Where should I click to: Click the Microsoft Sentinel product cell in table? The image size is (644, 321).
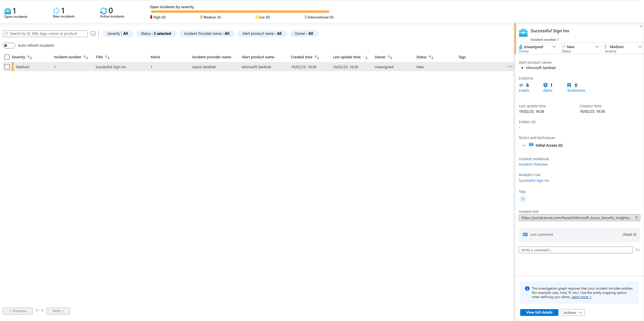coord(256,67)
